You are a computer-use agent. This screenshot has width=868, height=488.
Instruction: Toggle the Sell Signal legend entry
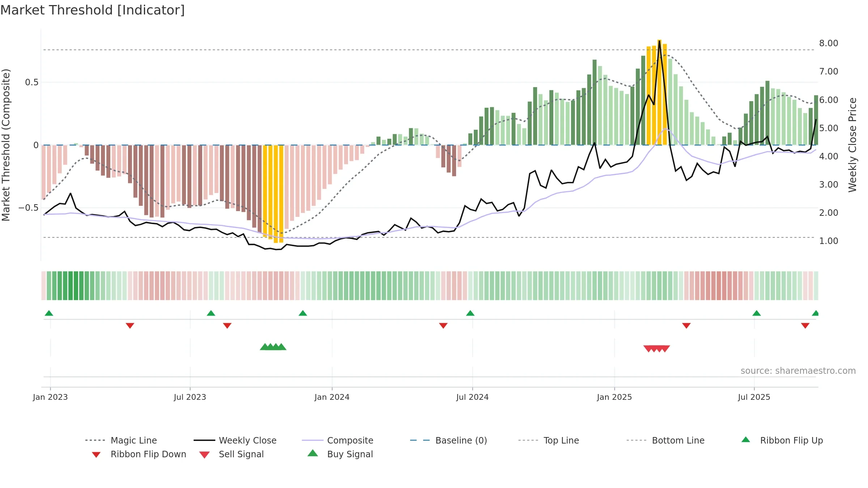(231, 454)
